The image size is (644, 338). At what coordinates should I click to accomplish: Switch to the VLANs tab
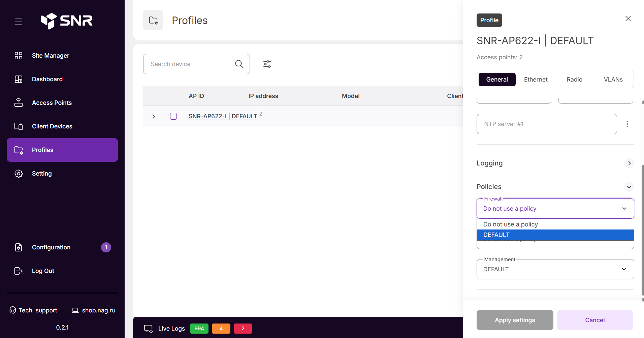coord(613,80)
